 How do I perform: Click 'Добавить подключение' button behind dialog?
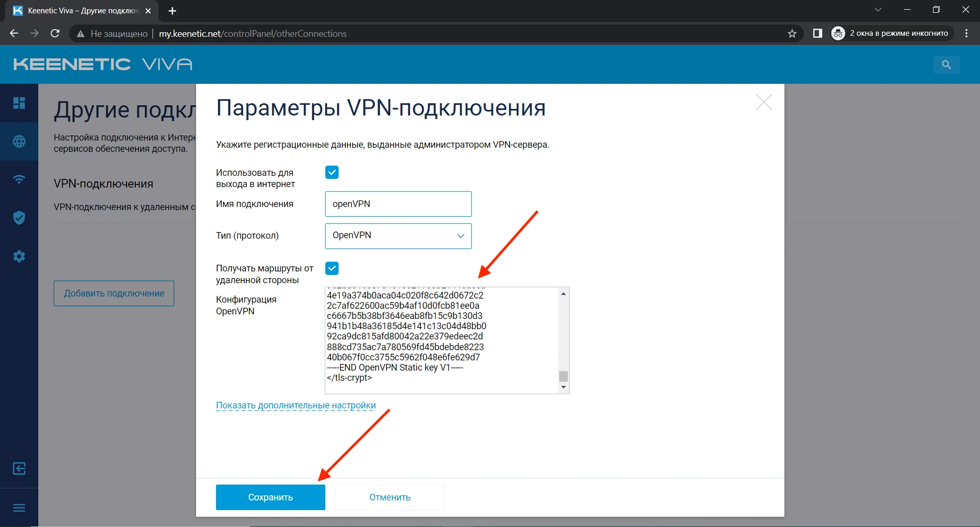(x=114, y=293)
